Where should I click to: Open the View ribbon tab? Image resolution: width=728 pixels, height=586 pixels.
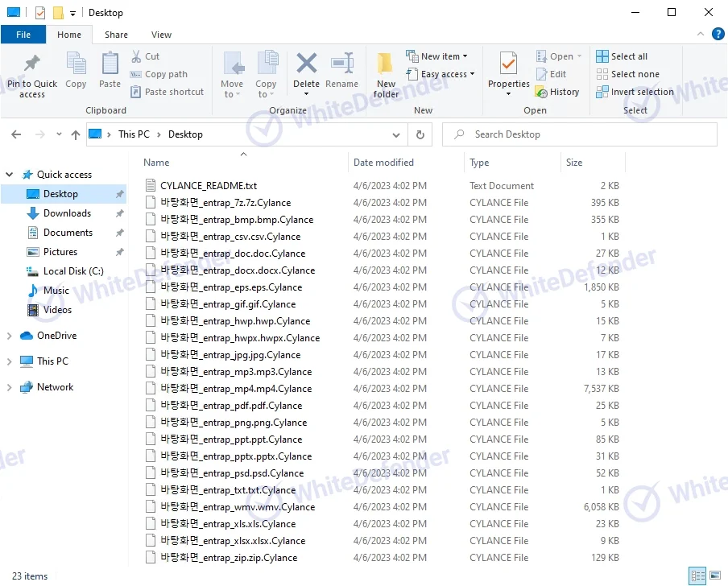[x=161, y=35]
